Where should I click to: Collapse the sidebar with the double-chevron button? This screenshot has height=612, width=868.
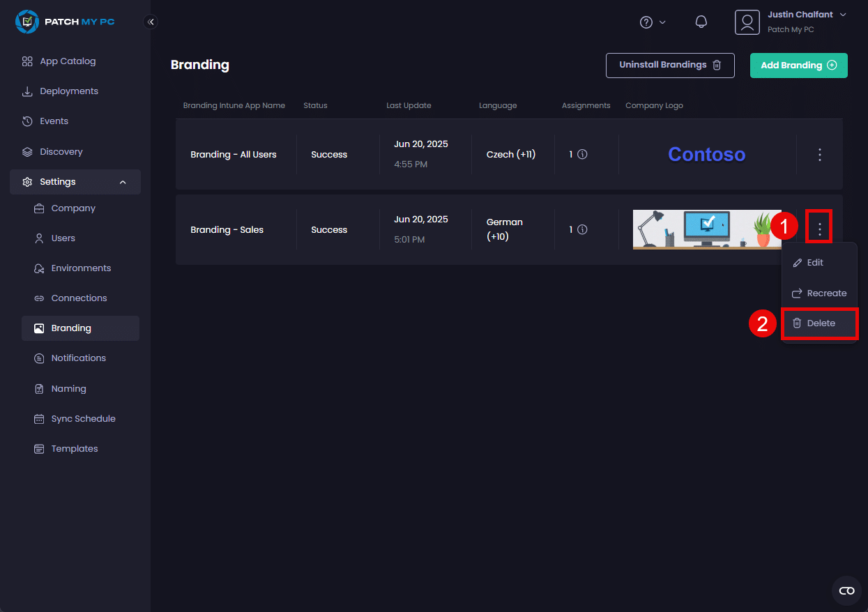click(x=151, y=22)
